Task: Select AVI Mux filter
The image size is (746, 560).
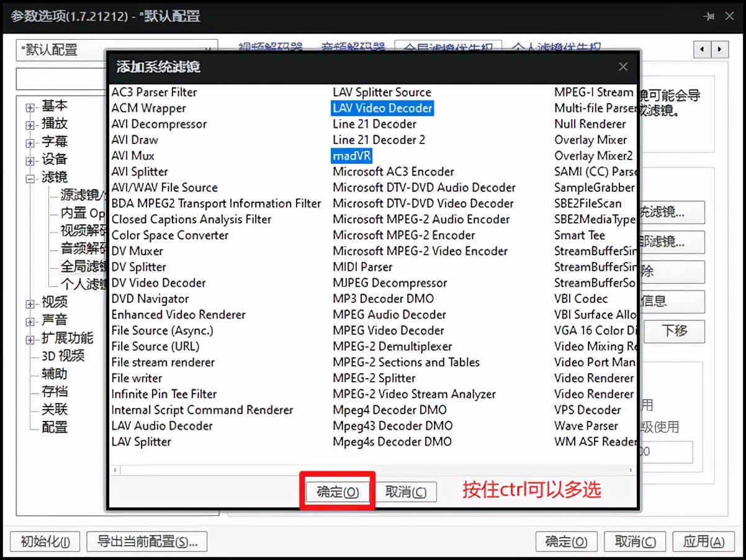Action: point(133,156)
